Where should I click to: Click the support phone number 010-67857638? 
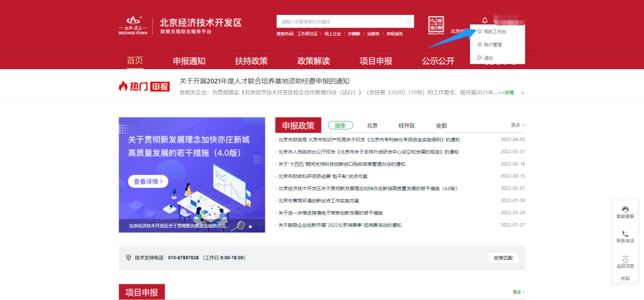pyautogui.click(x=183, y=258)
